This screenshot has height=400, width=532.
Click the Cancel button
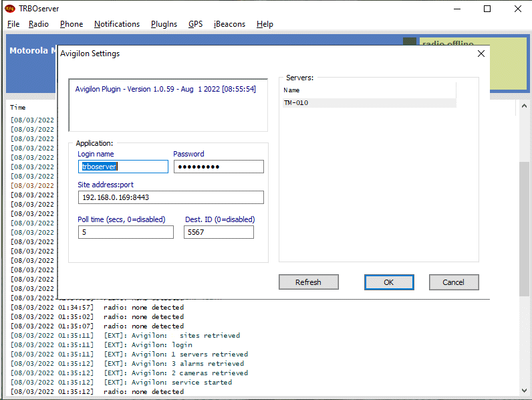tap(454, 282)
